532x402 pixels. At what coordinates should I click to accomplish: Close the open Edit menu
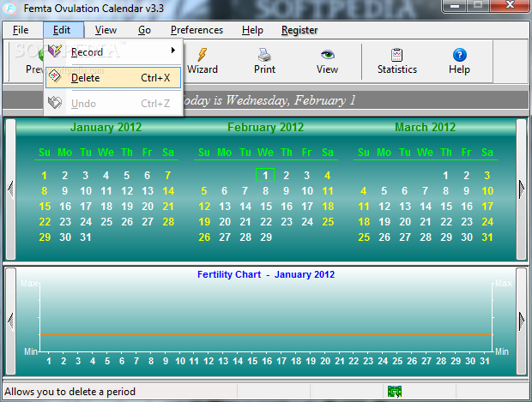63,30
